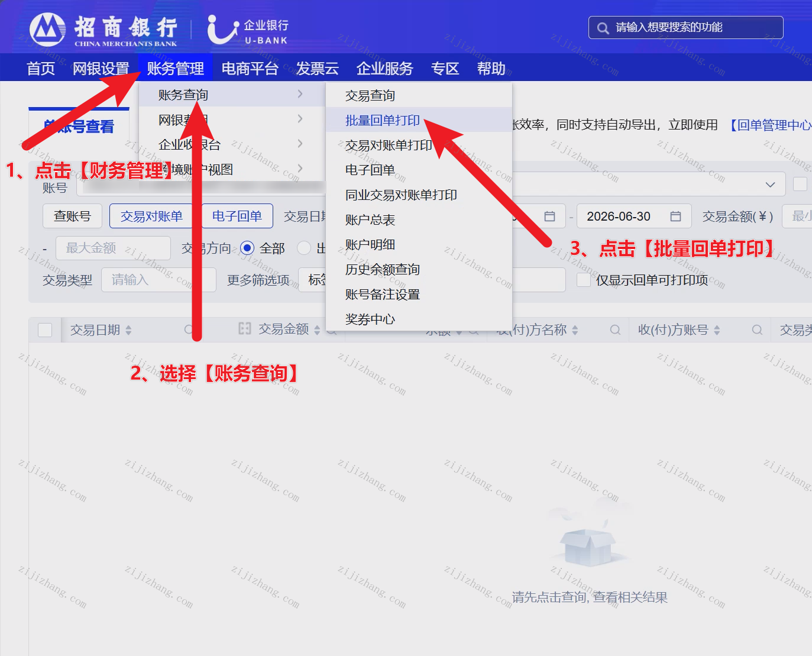Sort by 收(付)方名称 column arrows
Image resolution: width=812 pixels, height=656 pixels.
575,330
